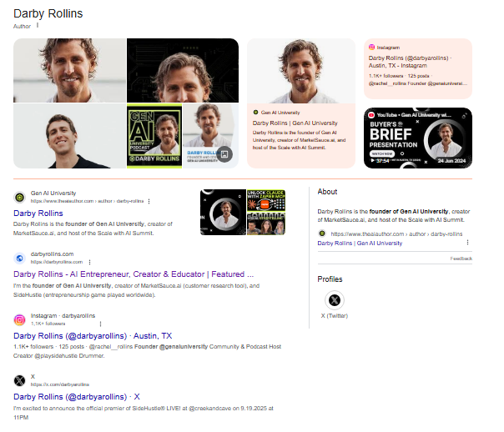This screenshot has width=504, height=432.
Task: Click the About panel theaiauthor.com URL
Action: pos(396,234)
